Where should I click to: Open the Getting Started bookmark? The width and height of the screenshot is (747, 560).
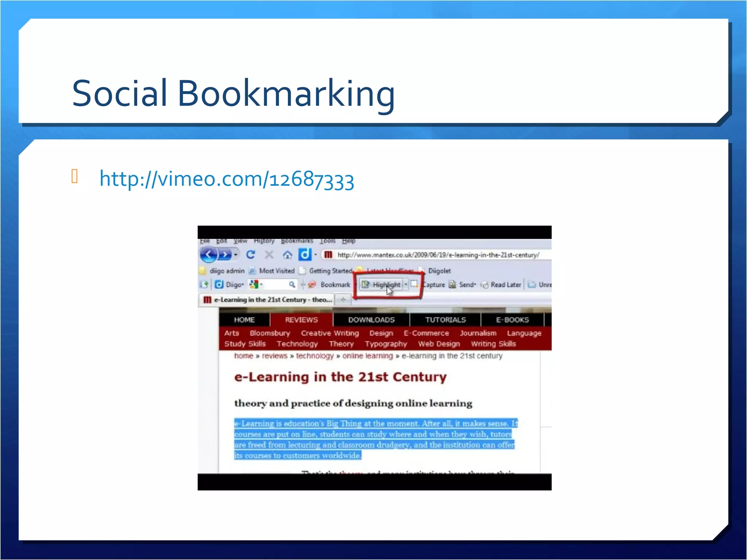click(326, 271)
